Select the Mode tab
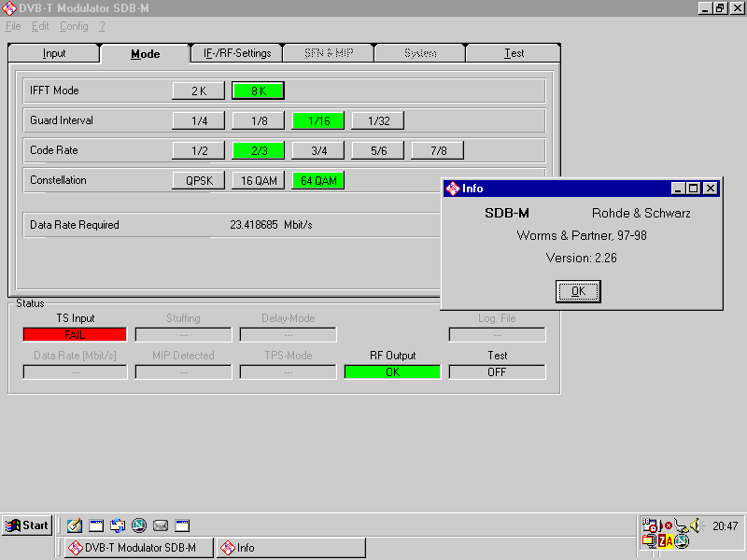 point(146,54)
